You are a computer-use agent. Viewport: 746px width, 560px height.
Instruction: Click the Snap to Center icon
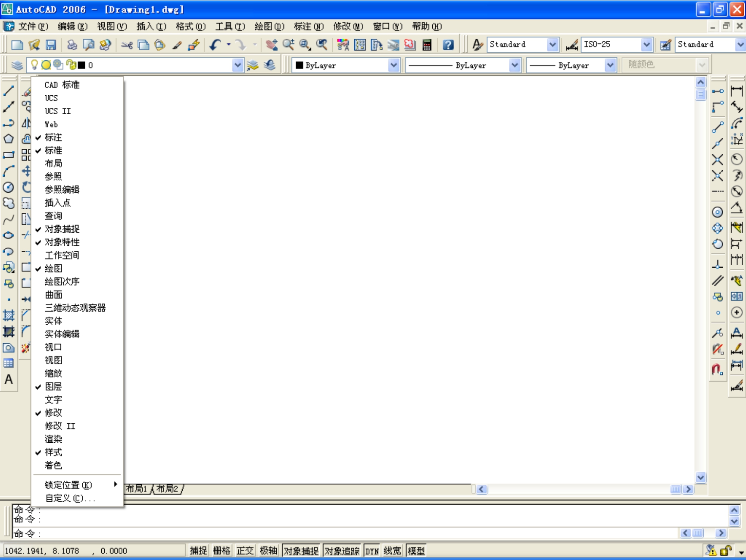[x=718, y=212]
